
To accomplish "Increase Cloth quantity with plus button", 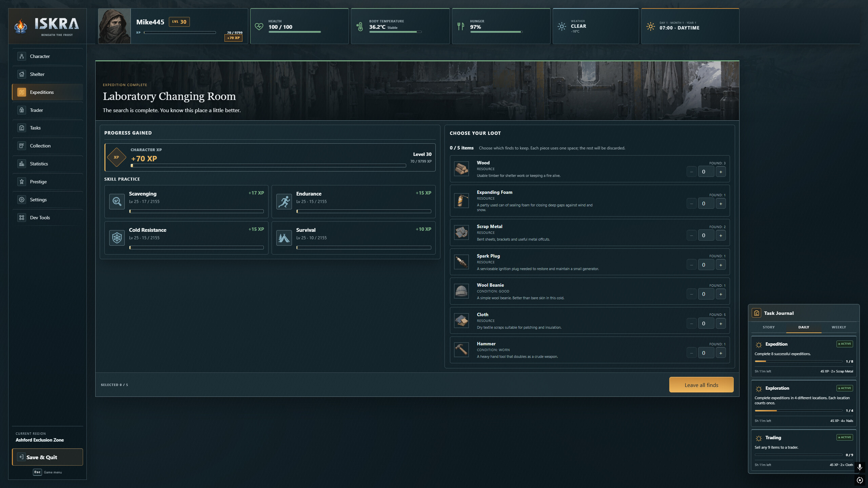I will point(721,324).
